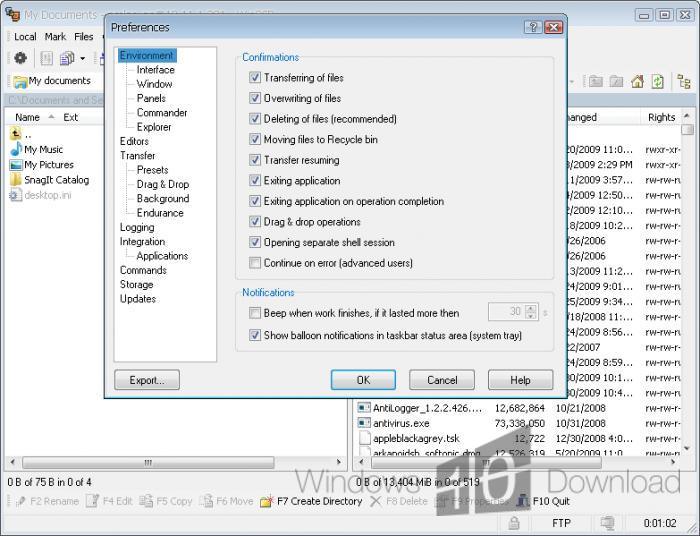Click the parent directory up-arrow icon in local list
The height and width of the screenshot is (536, 700).
(x=16, y=133)
